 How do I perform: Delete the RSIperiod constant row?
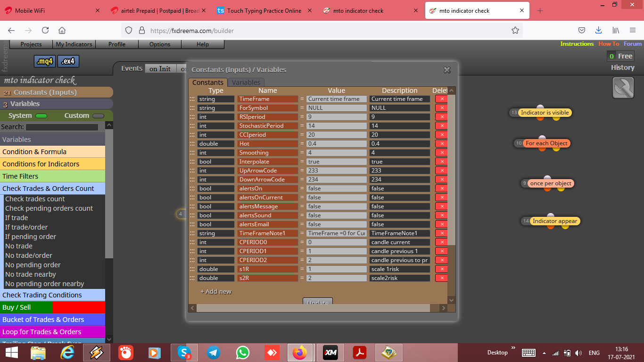pyautogui.click(x=442, y=117)
